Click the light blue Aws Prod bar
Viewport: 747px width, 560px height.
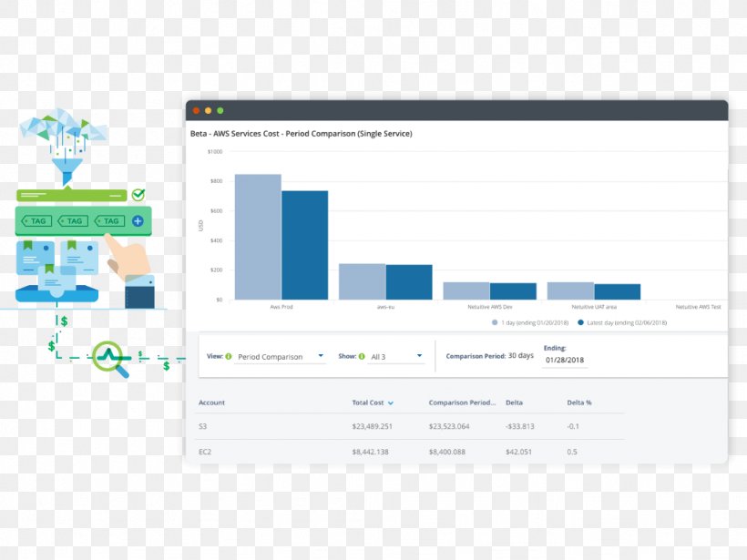(x=258, y=237)
